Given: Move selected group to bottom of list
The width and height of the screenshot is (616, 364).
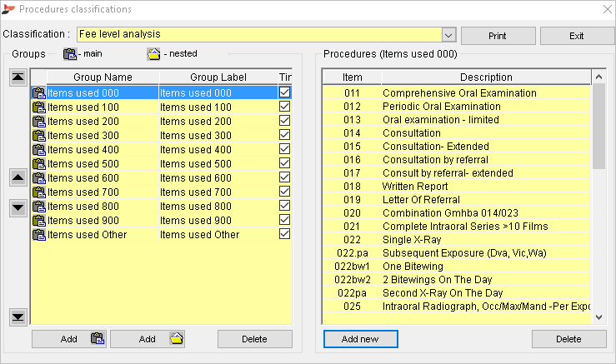Looking at the screenshot, I should [18, 317].
